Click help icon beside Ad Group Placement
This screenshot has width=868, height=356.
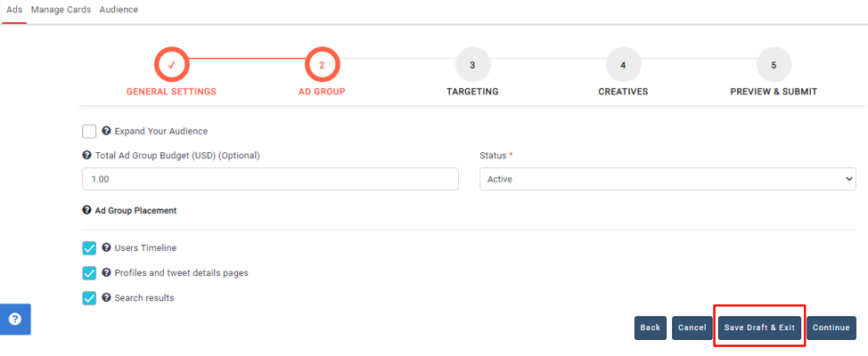[86, 211]
